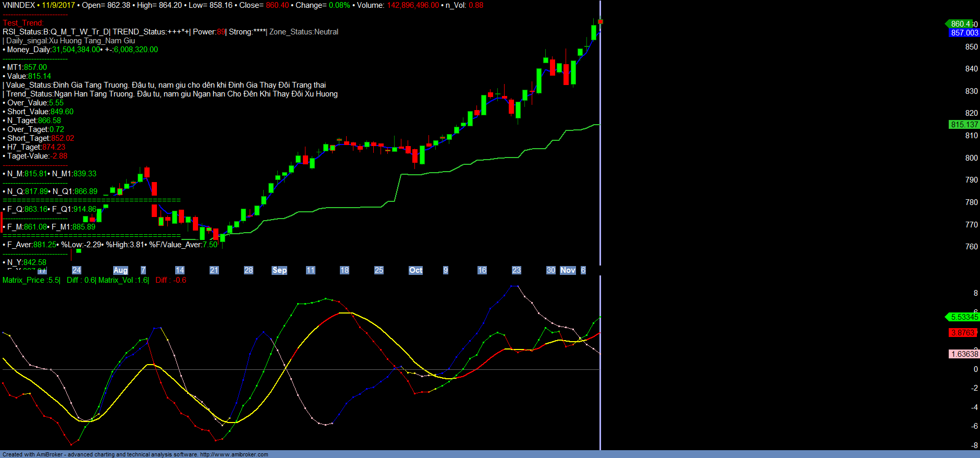
Task: Click the VNINDEX ticker symbol title
Action: pos(19,5)
